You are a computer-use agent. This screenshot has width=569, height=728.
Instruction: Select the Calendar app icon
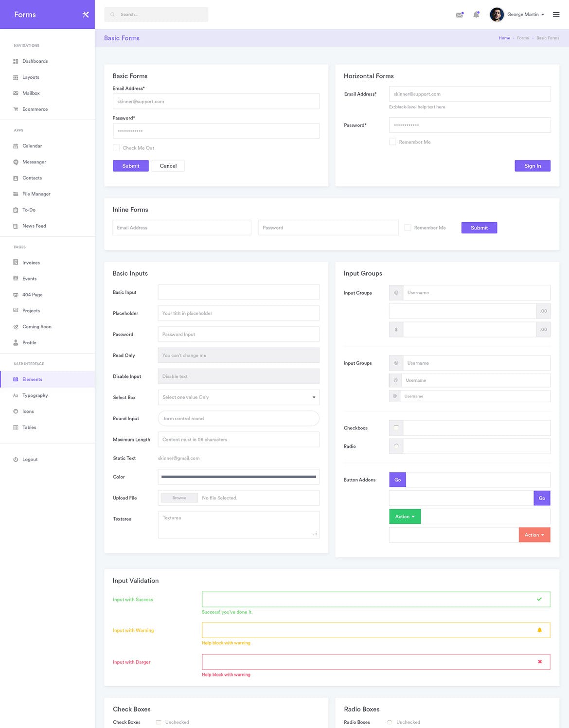[x=16, y=146]
